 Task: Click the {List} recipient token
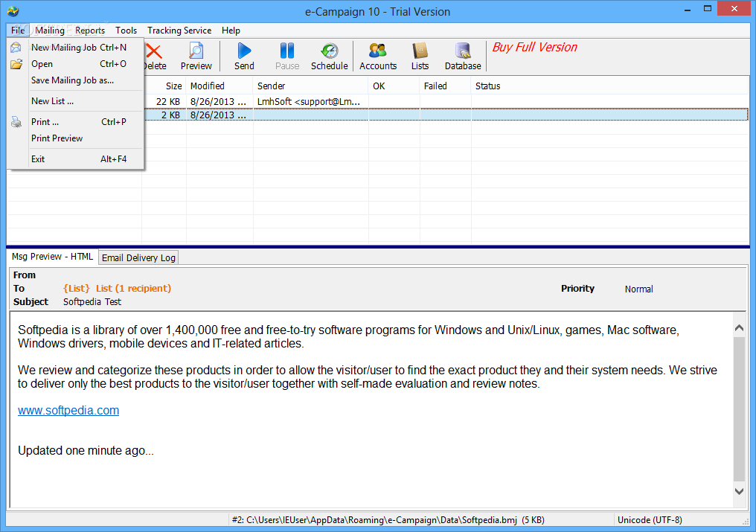click(x=76, y=289)
